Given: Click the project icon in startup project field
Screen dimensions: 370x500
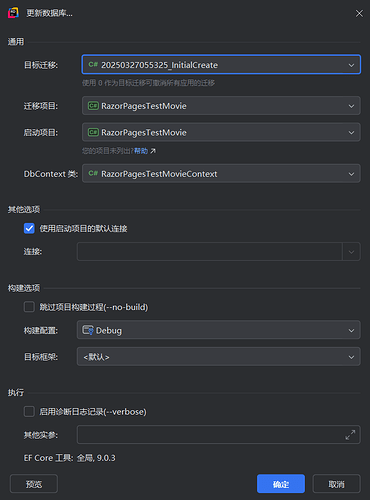Looking at the screenshot, I should pos(93,132).
